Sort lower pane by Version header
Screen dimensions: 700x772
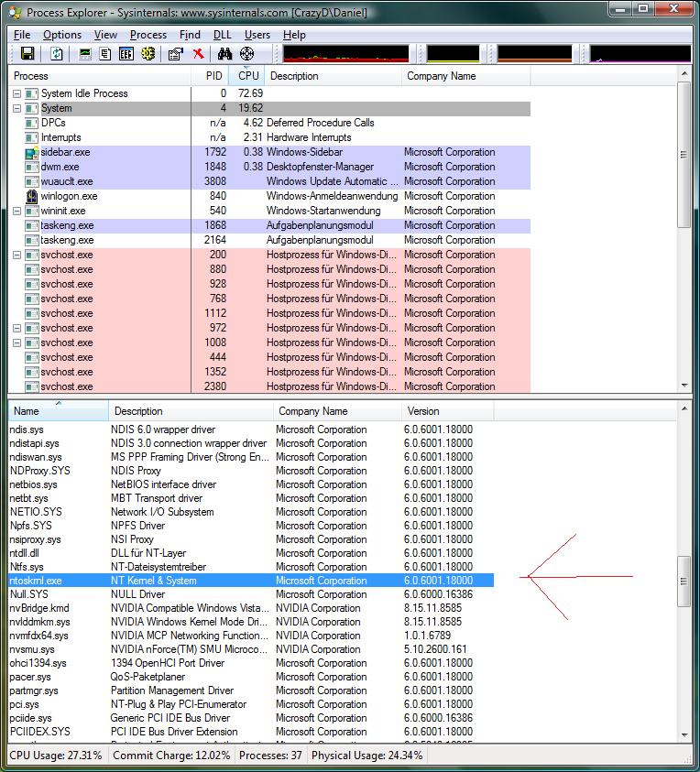tap(447, 411)
